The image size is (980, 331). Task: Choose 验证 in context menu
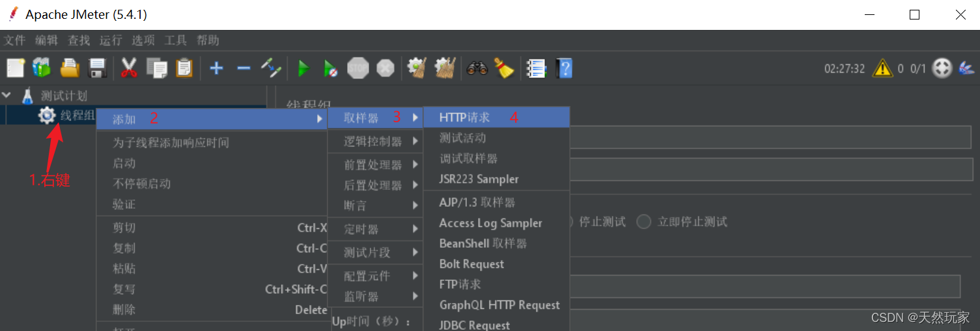212,204
